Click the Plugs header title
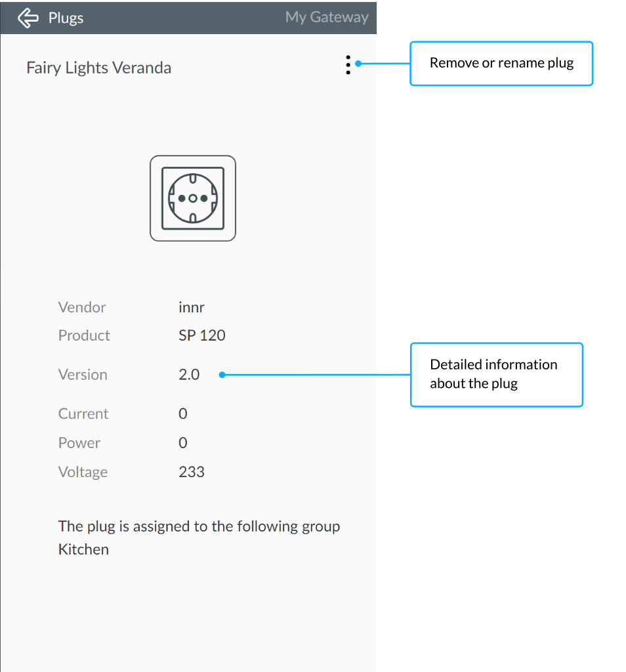Viewport: 626px width, 672px height. tap(66, 18)
